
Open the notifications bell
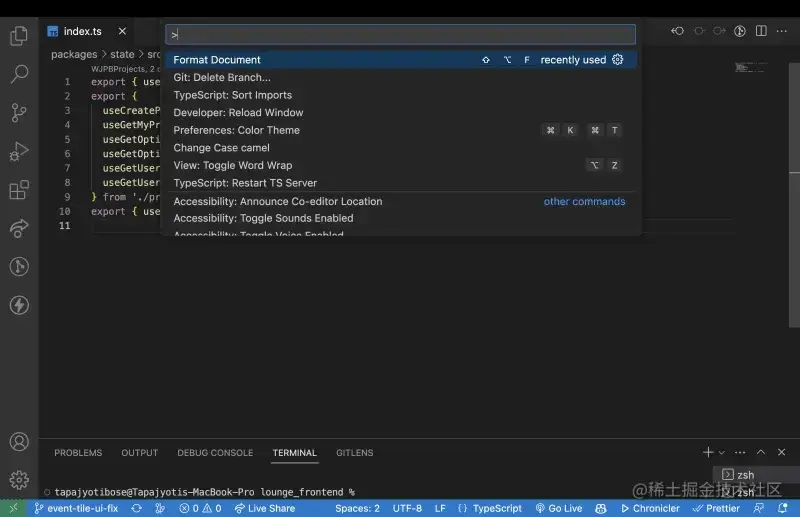(x=782, y=508)
